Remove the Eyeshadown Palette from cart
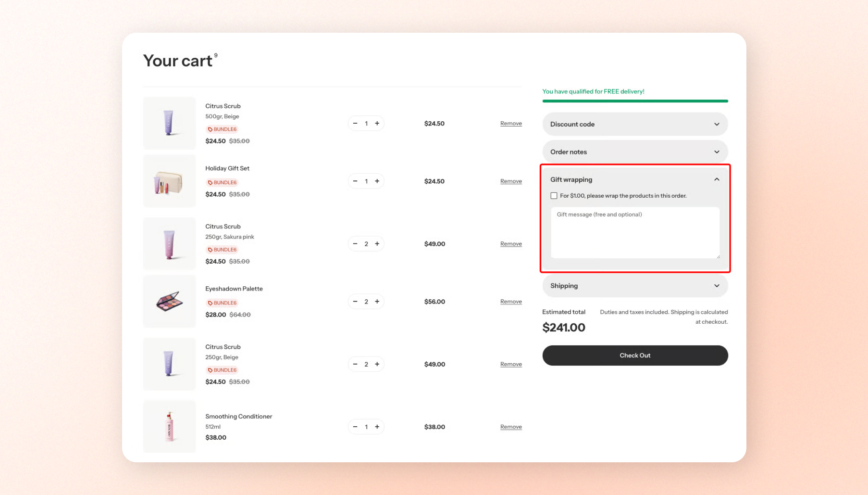Screen dimensions: 868x495 [x=511, y=302]
